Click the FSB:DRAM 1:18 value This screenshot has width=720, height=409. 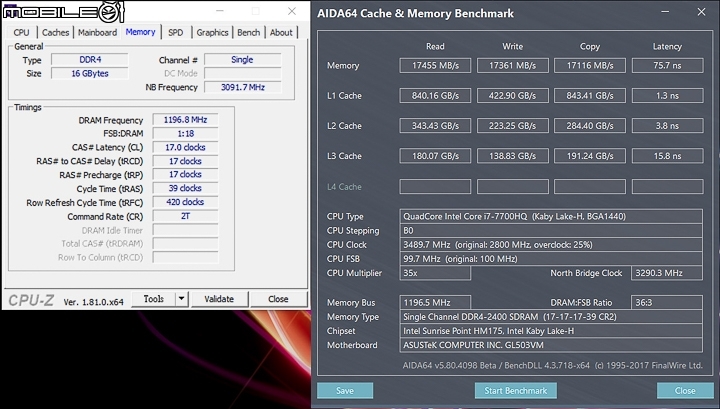[186, 134]
